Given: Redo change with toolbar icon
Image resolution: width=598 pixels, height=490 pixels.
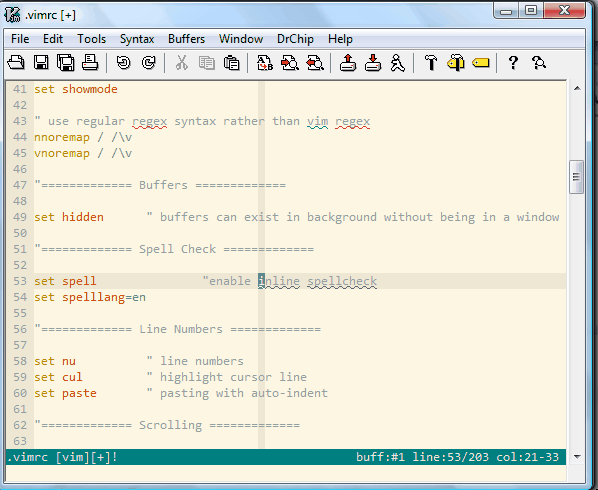Looking at the screenshot, I should click(x=148, y=63).
